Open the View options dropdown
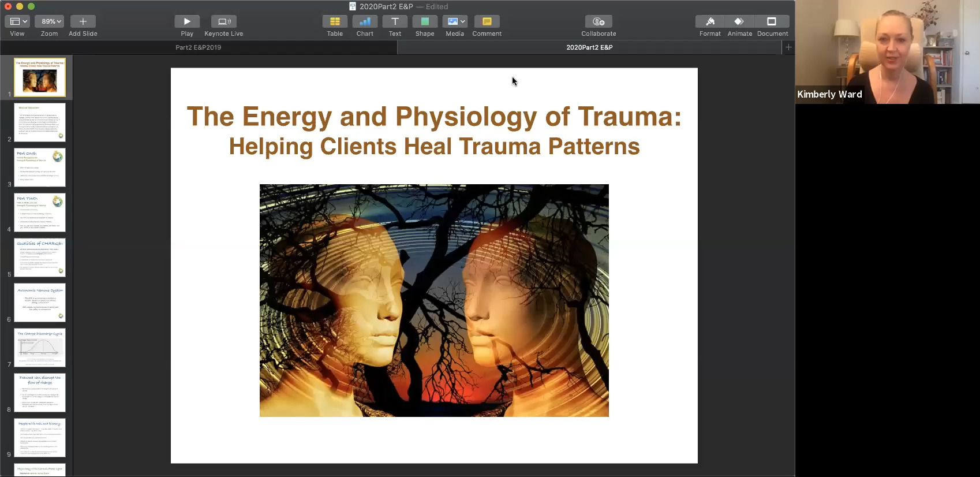 pos(17,21)
